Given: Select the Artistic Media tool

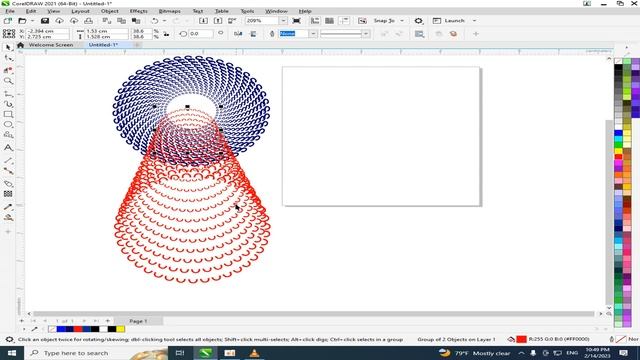Looking at the screenshot, I should tap(8, 104).
